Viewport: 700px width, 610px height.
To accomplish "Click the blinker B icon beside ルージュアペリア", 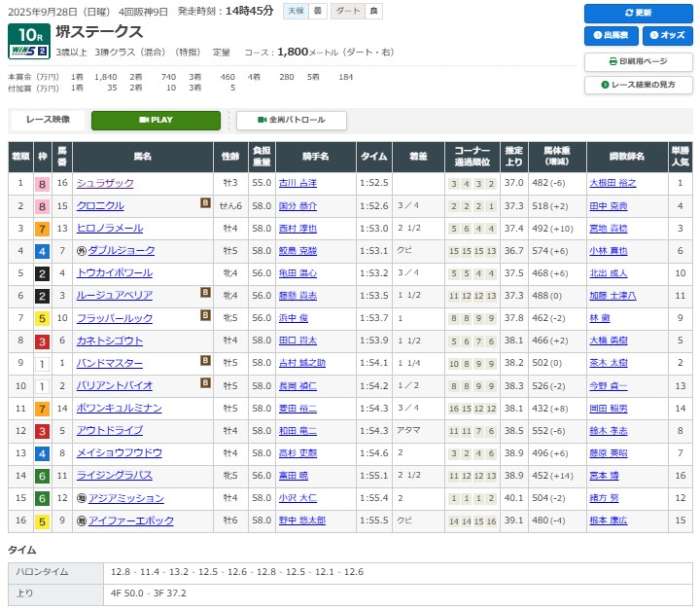I will (205, 293).
